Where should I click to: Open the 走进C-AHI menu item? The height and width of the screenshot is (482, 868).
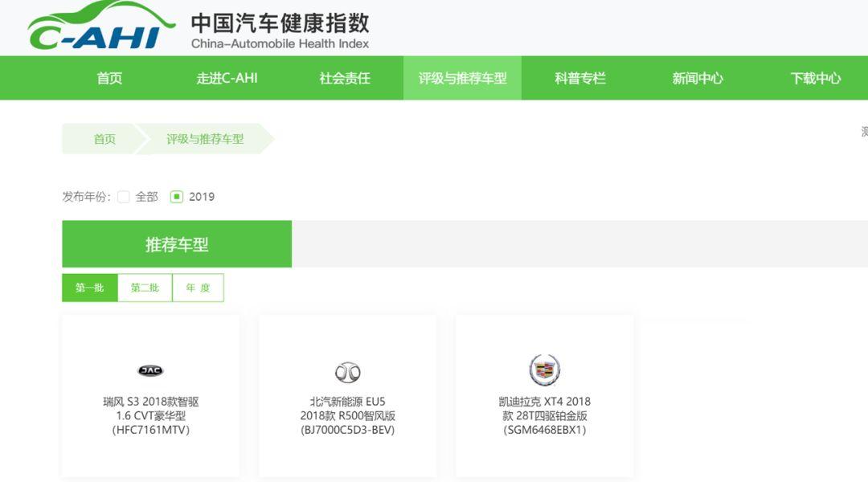[227, 78]
